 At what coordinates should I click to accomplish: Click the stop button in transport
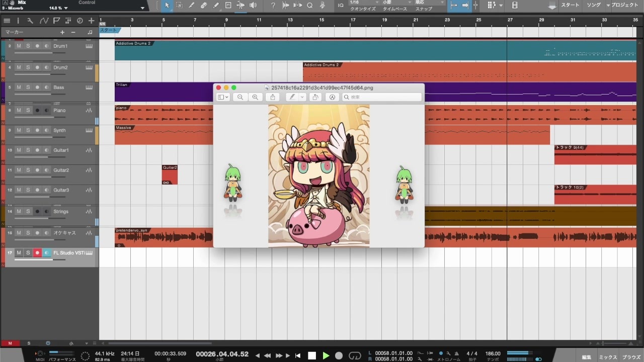(312, 355)
